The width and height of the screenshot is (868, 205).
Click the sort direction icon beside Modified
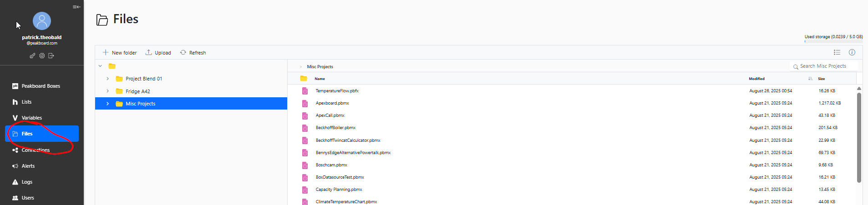click(810, 79)
